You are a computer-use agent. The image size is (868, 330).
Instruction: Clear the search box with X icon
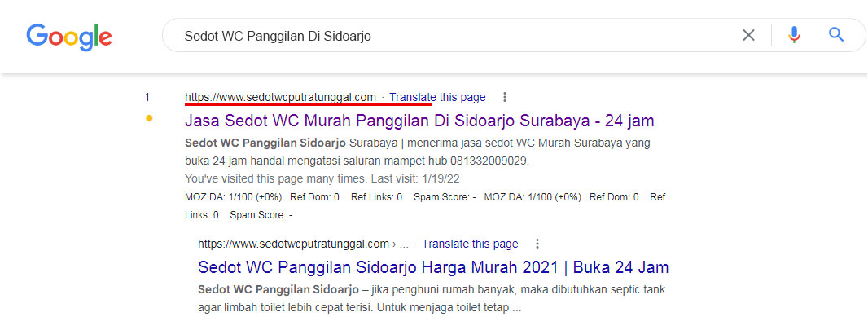(x=748, y=35)
